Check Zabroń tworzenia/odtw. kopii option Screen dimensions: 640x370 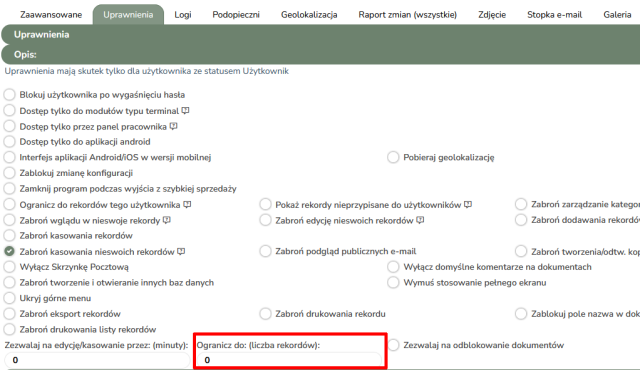point(521,251)
